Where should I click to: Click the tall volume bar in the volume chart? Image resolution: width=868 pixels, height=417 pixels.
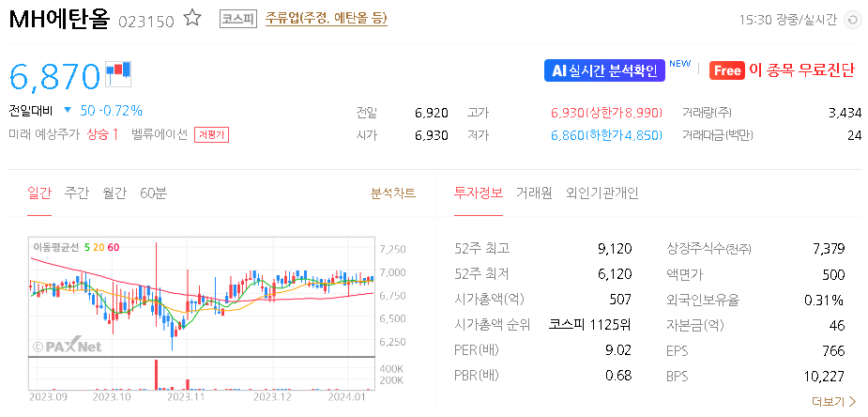click(157, 375)
